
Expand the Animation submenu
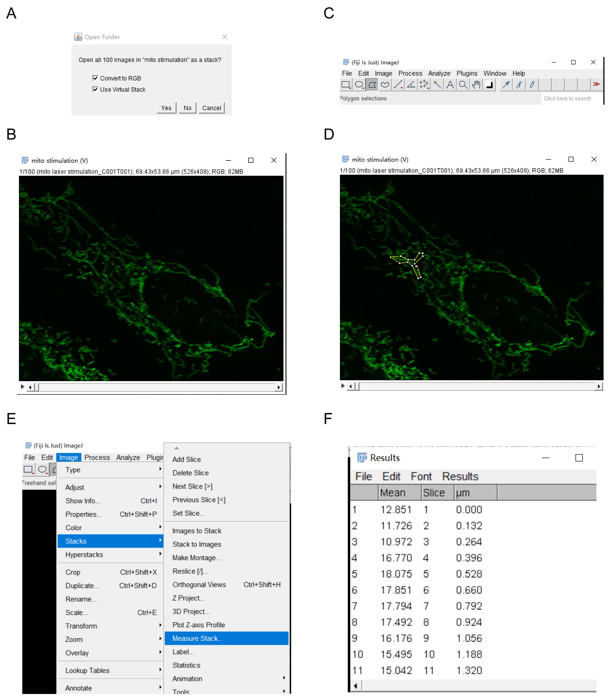tap(227, 679)
